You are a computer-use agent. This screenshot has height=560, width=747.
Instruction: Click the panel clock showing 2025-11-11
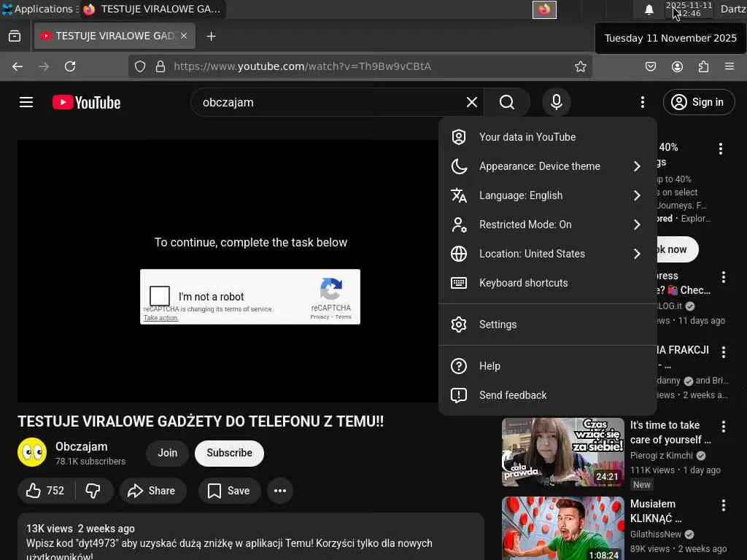(x=689, y=9)
